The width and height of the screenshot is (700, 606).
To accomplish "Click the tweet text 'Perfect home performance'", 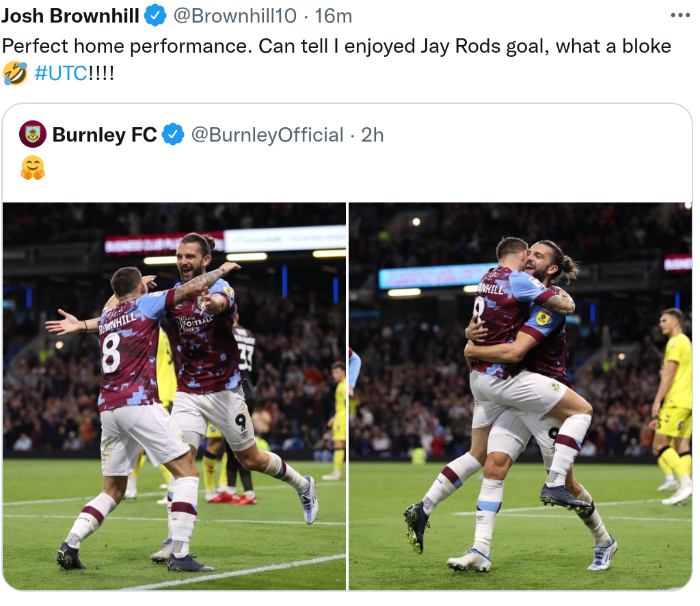I will 126,47.
